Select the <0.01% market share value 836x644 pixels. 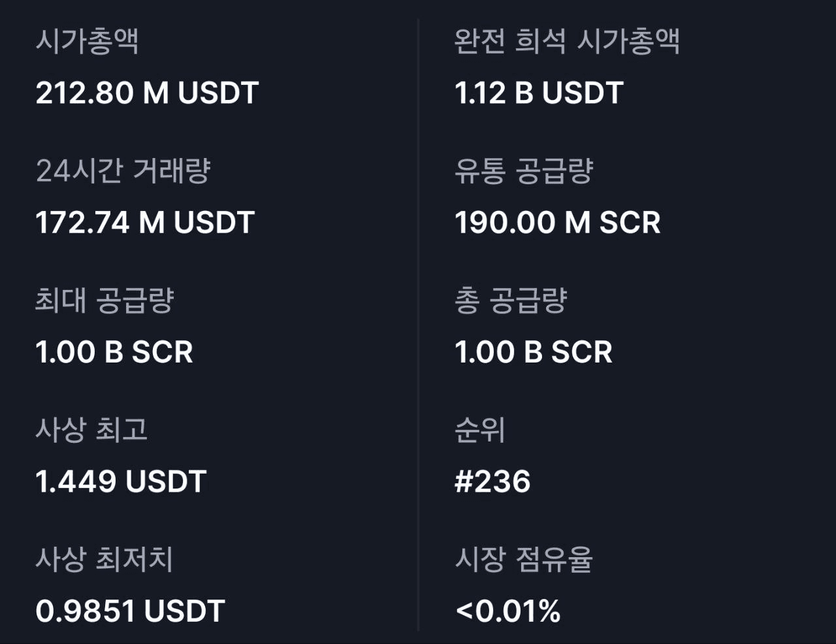pyautogui.click(x=507, y=611)
